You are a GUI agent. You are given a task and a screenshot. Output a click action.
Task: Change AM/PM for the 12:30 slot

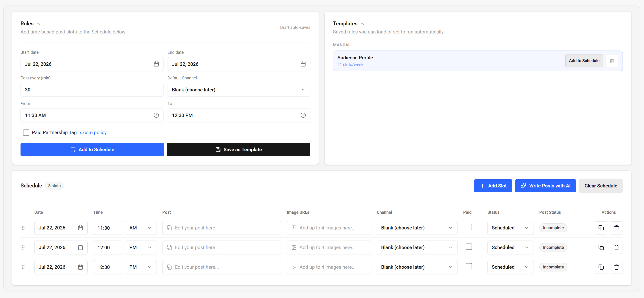point(141,267)
